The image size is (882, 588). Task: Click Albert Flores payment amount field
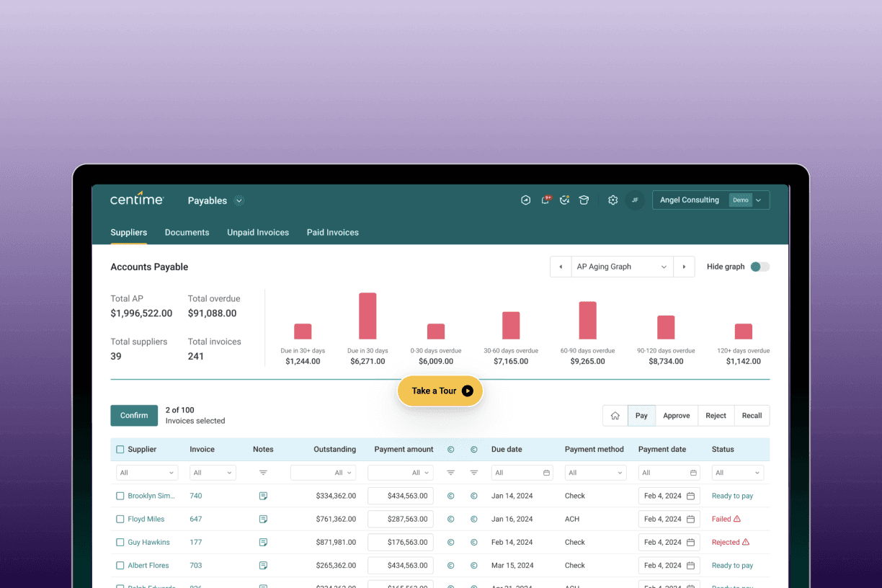(400, 566)
